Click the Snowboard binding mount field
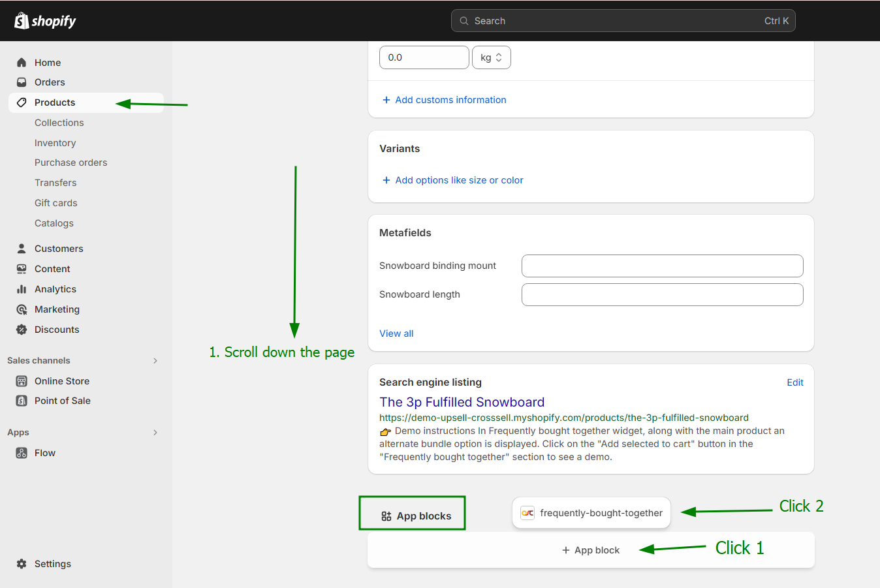 coord(662,266)
